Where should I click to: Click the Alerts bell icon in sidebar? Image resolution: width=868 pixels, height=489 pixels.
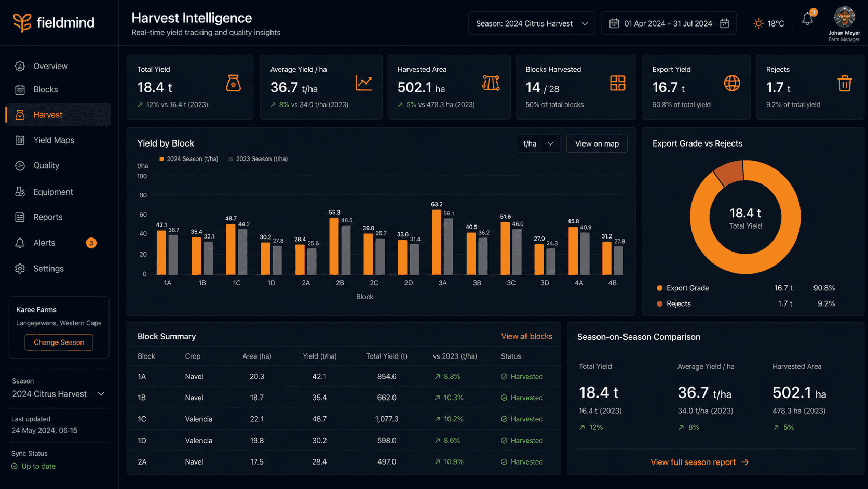pos(20,243)
